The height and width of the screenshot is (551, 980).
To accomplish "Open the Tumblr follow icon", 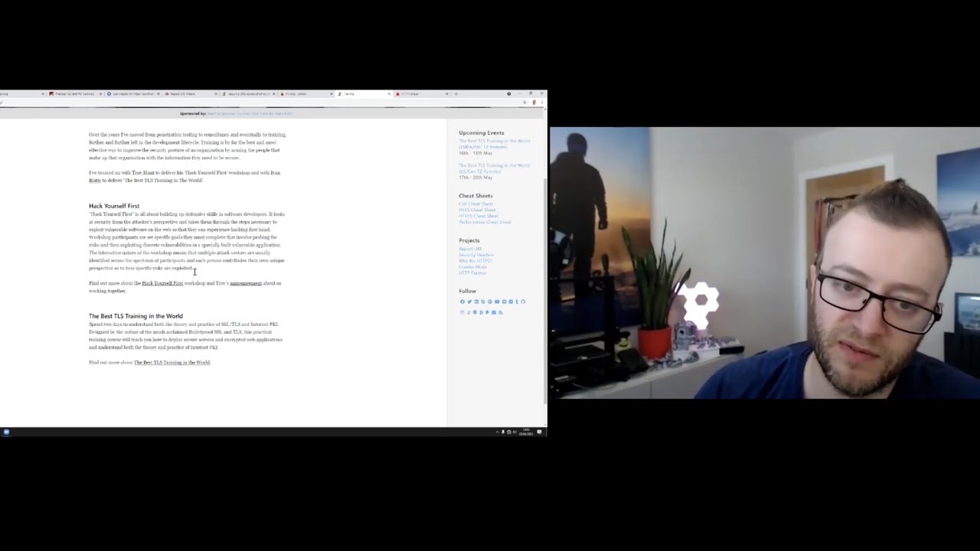I will tap(517, 302).
